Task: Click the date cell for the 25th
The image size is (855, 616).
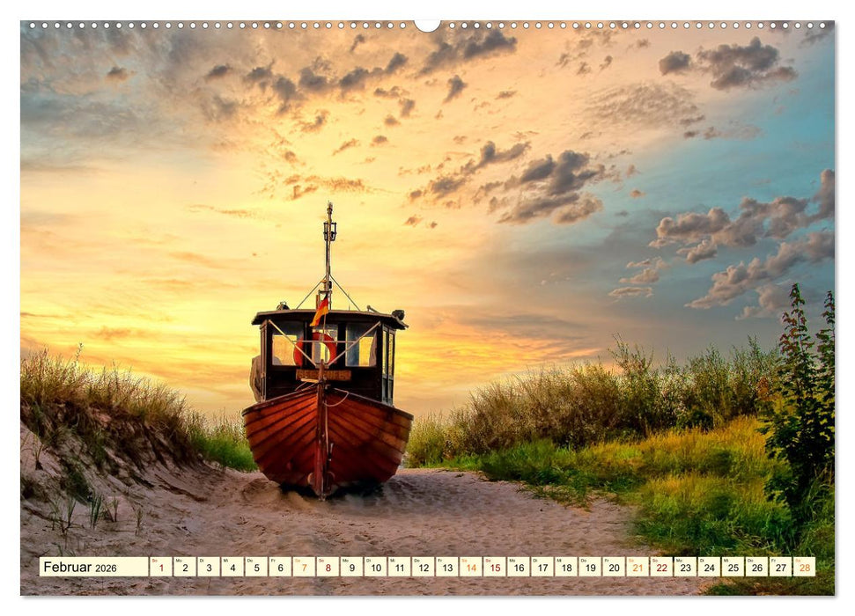Action: [x=734, y=568]
